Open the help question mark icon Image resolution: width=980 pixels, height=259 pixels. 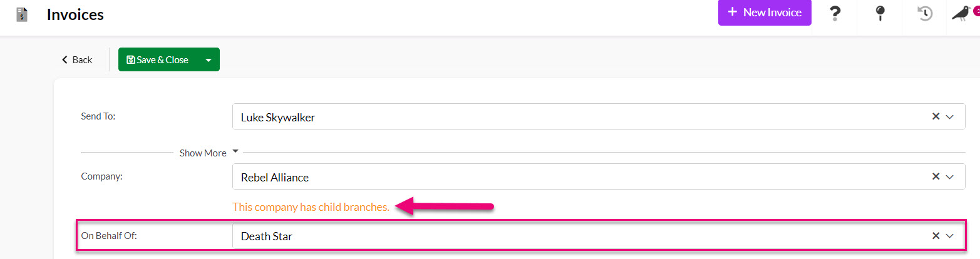click(x=834, y=13)
